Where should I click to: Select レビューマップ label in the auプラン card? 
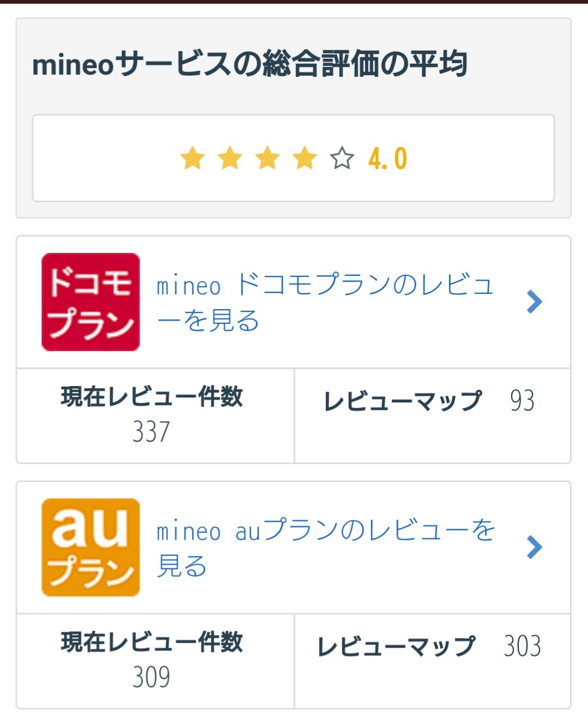tap(396, 646)
